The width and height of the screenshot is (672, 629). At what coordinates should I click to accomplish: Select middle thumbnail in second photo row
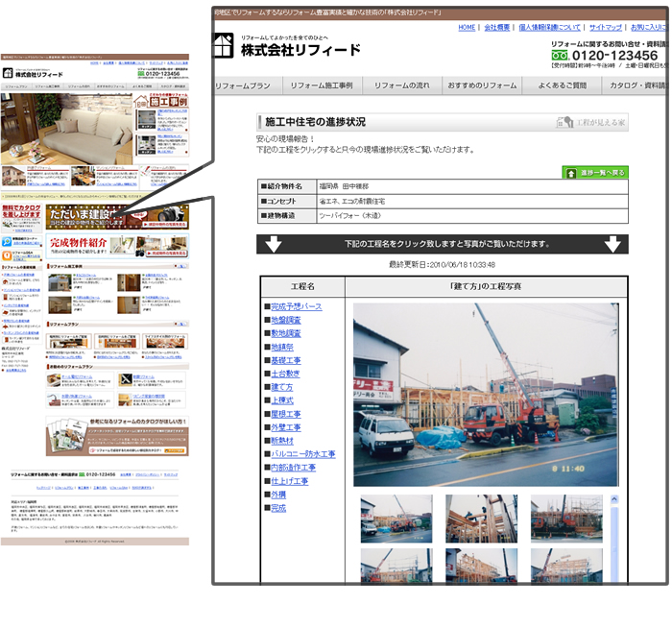click(x=481, y=565)
